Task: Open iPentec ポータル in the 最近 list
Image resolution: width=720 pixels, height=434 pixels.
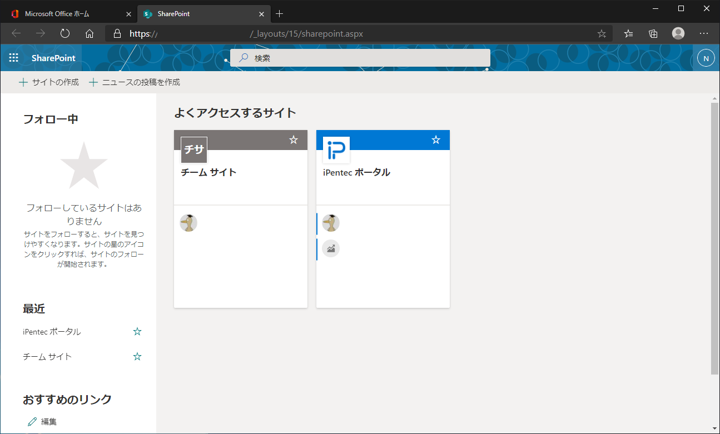Action: coord(52,332)
